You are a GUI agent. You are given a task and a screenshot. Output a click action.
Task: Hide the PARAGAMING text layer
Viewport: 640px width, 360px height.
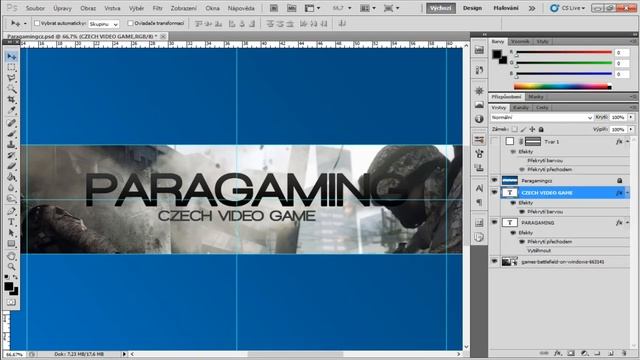pyautogui.click(x=495, y=222)
